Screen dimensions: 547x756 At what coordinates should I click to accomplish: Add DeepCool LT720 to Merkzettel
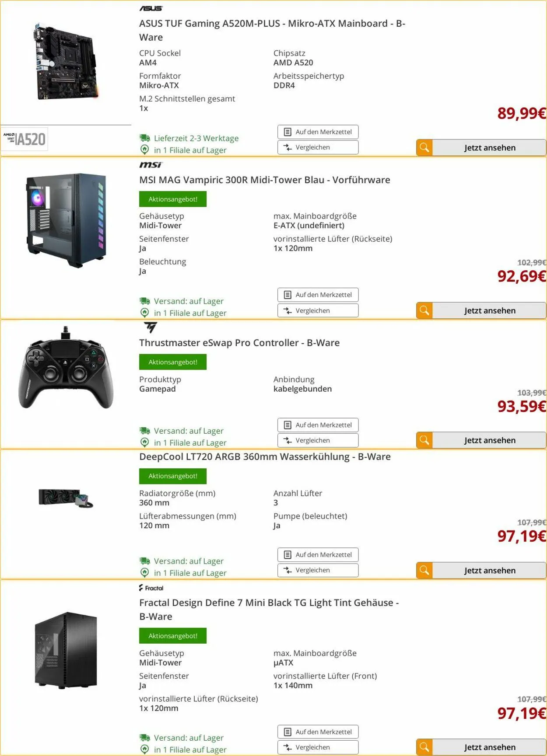pyautogui.click(x=318, y=554)
